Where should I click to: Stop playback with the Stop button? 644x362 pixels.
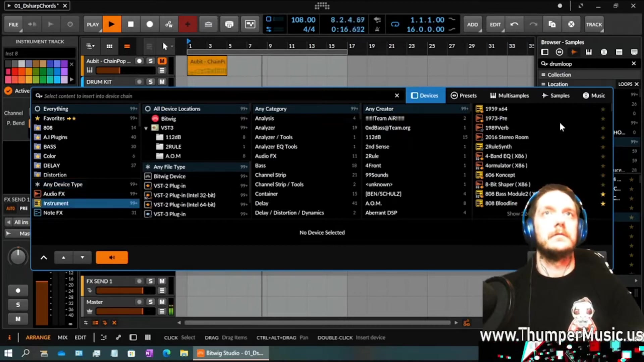[131, 24]
